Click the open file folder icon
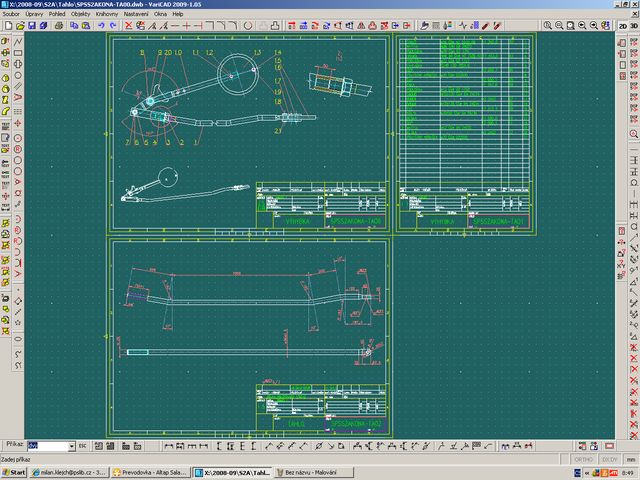Image resolution: width=640 pixels, height=480 pixels. click(x=20, y=26)
